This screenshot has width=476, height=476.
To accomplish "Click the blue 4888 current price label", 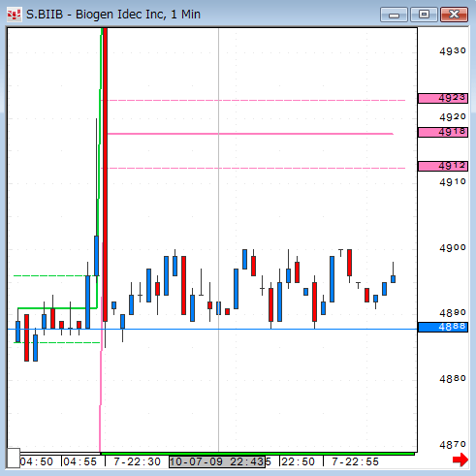I will tap(443, 327).
